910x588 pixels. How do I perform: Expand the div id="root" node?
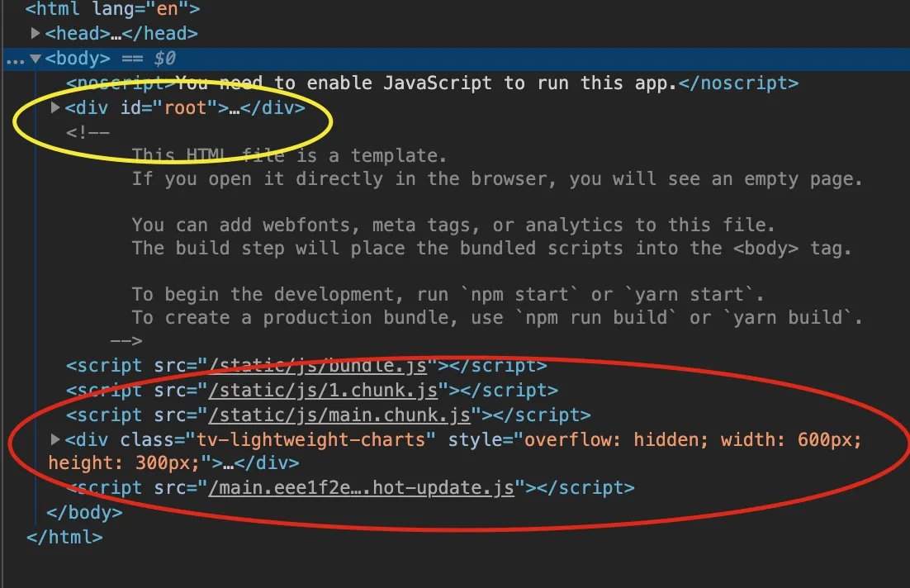pyautogui.click(x=55, y=107)
